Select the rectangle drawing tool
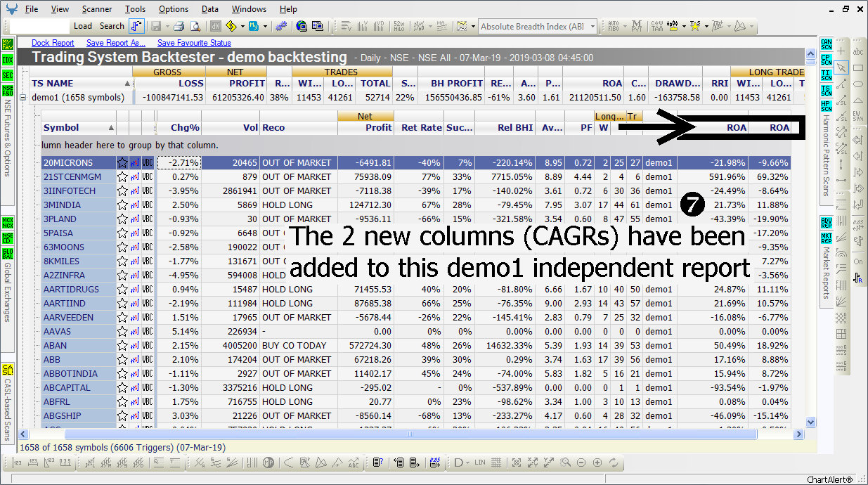 [858, 67]
